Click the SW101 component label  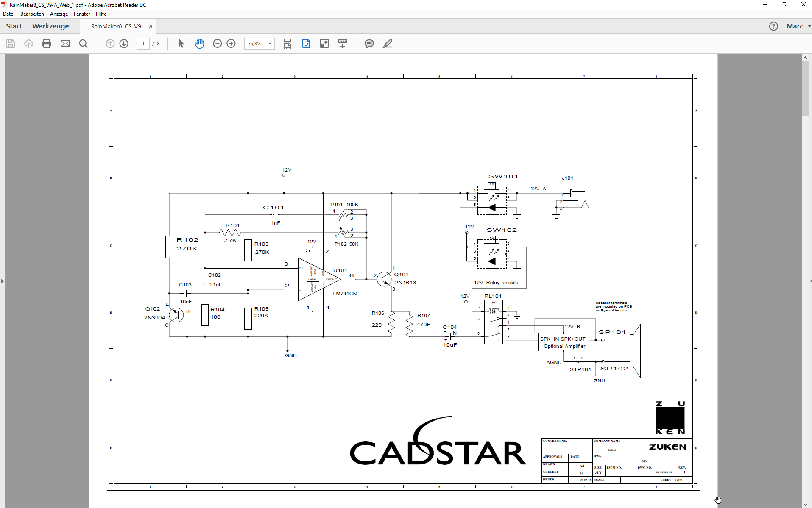point(503,176)
